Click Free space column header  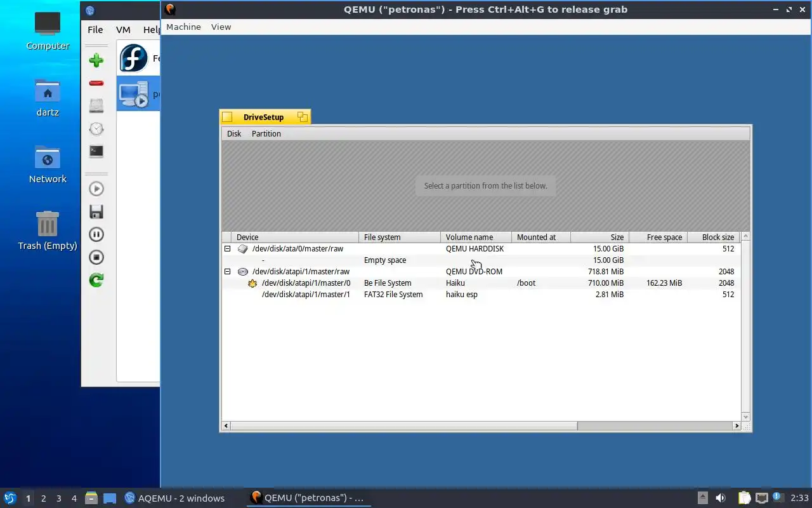[658, 237]
